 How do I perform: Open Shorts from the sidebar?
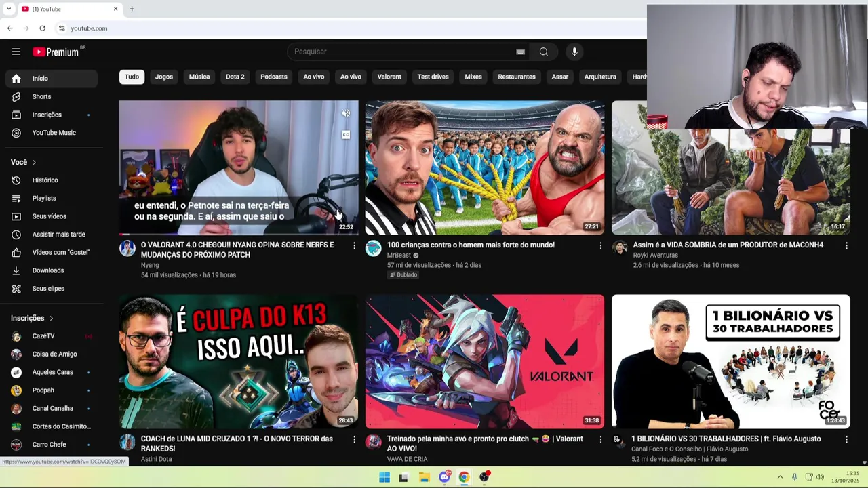pyautogui.click(x=52, y=96)
